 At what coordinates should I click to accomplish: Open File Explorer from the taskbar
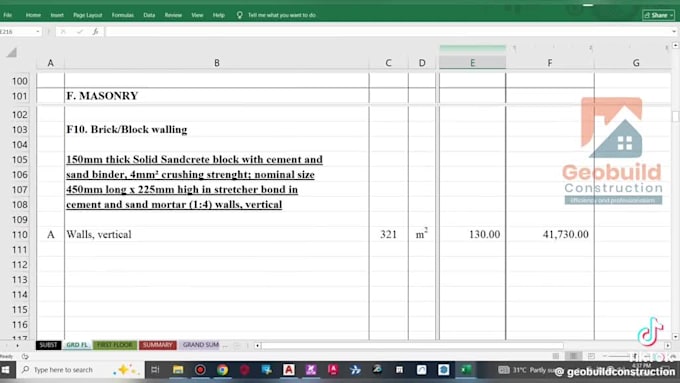178,370
